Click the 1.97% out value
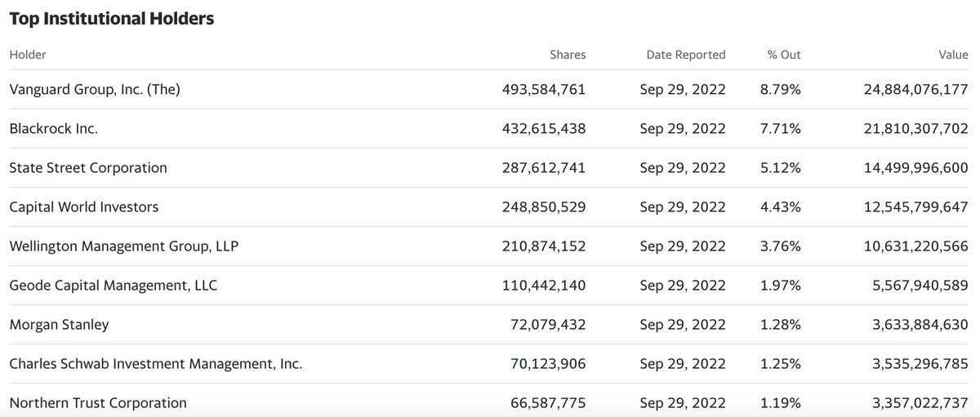The image size is (980, 417). point(780,286)
